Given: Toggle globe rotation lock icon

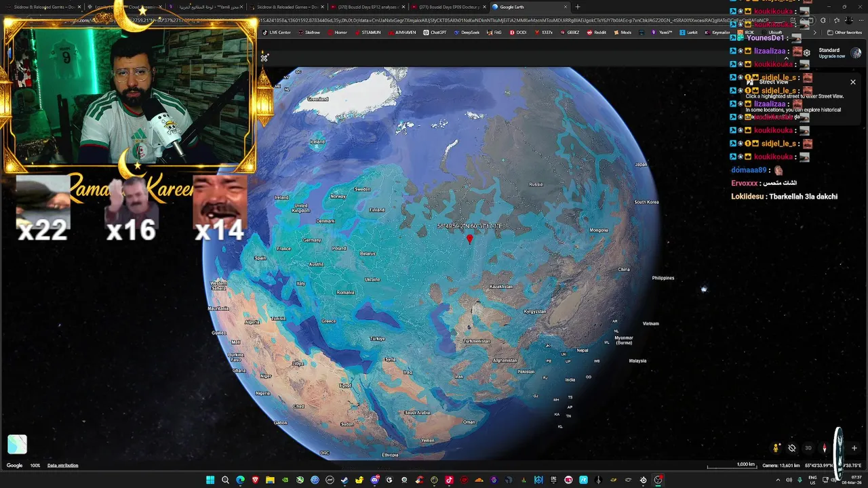Looking at the screenshot, I should pyautogui.click(x=792, y=448).
